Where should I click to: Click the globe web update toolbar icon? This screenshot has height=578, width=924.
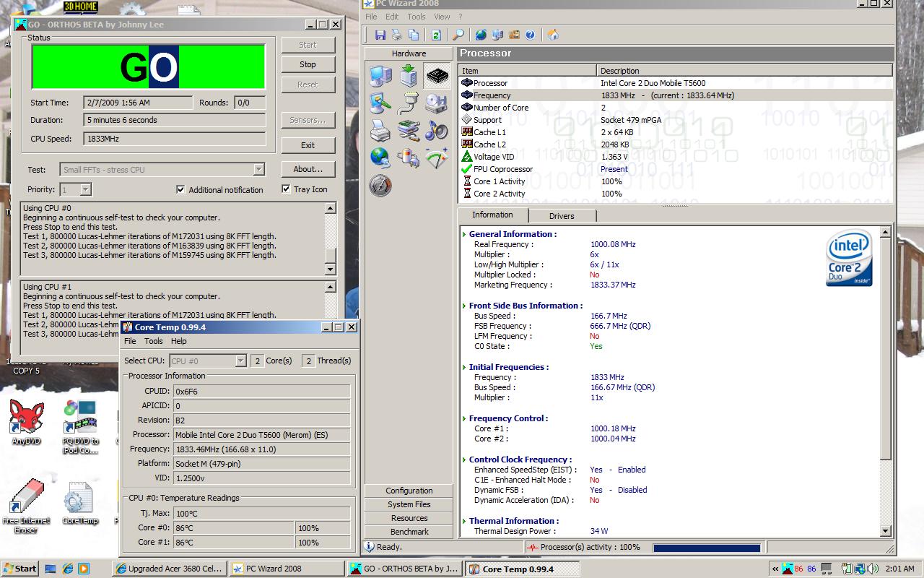click(481, 35)
